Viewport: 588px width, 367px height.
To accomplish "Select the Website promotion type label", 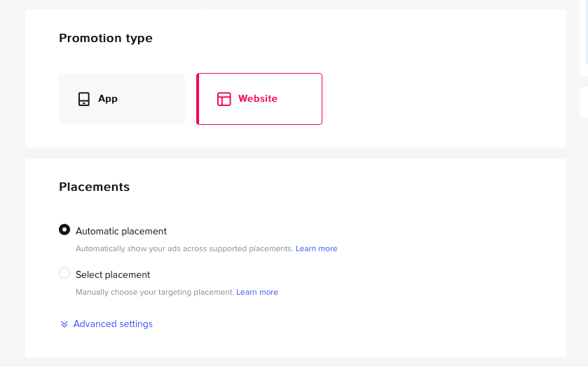I will click(x=258, y=99).
